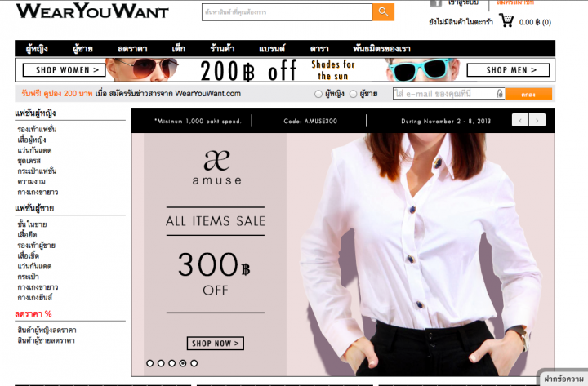Click the SHOP WOMEN > button
The image size is (588, 386).
[65, 70]
